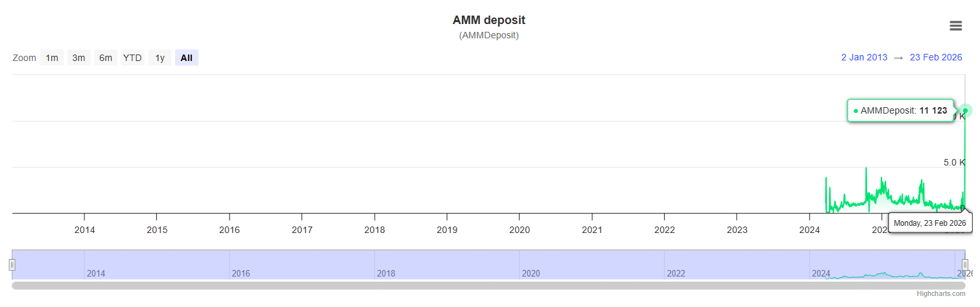The width and height of the screenshot is (980, 307).
Task: Edit the end date 23 Feb 2026
Action: tap(936, 57)
